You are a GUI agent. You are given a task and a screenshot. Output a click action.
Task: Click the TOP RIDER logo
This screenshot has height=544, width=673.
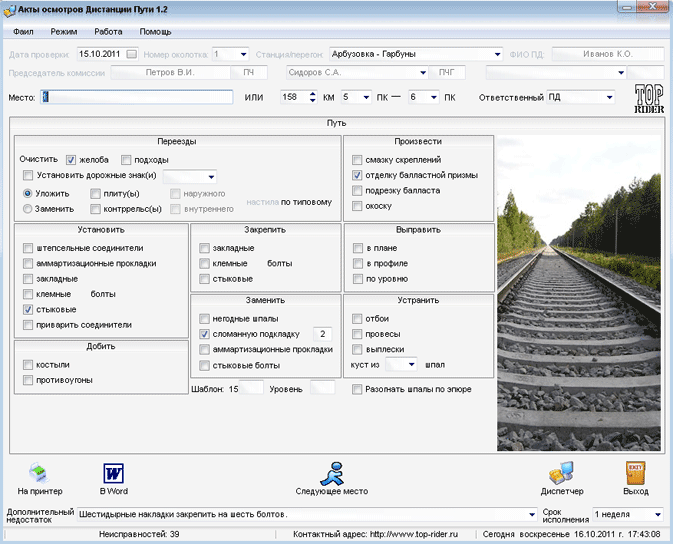[649, 97]
